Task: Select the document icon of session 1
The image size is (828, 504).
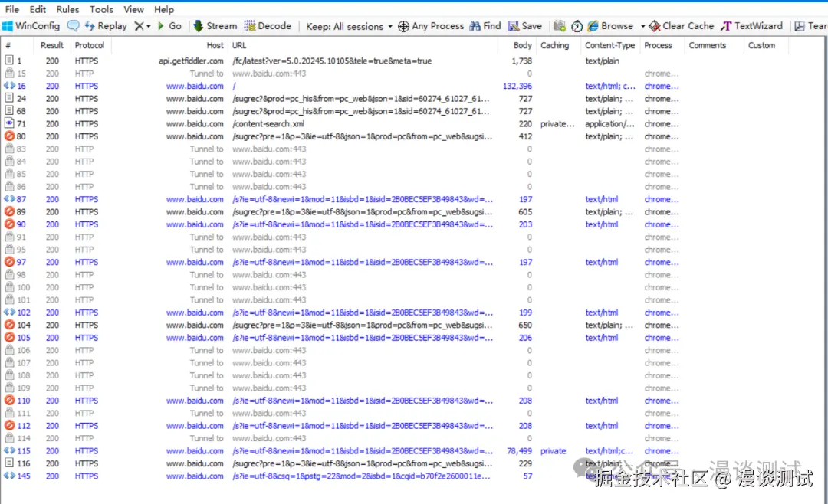Action: (x=9, y=61)
